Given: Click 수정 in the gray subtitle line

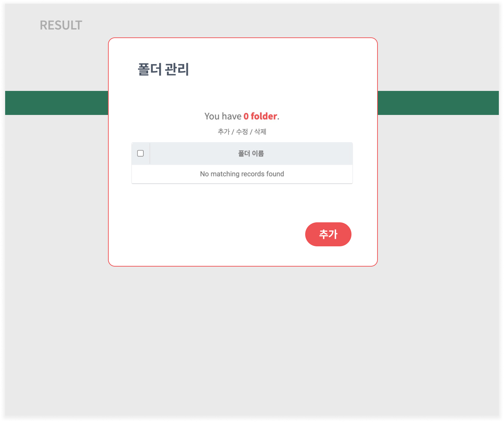Looking at the screenshot, I should pyautogui.click(x=242, y=132).
